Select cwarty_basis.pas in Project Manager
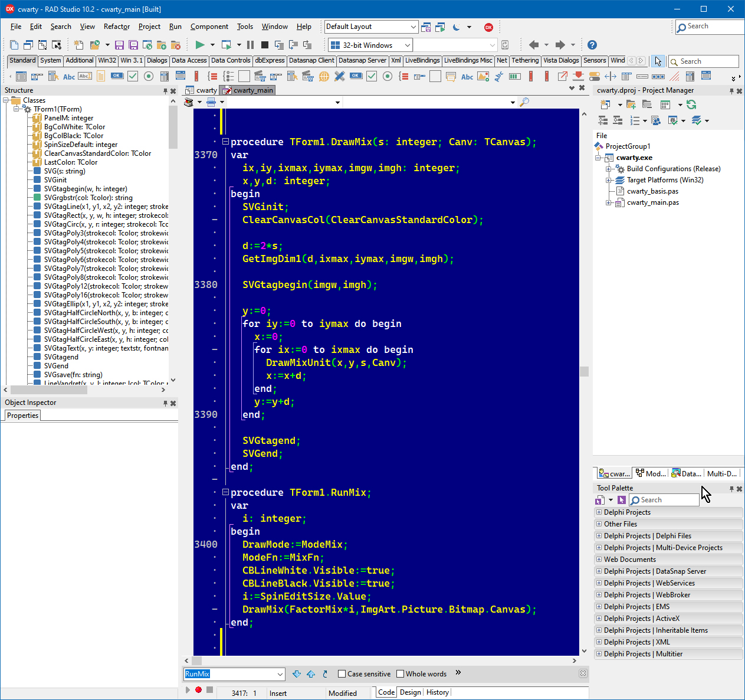 coord(652,191)
